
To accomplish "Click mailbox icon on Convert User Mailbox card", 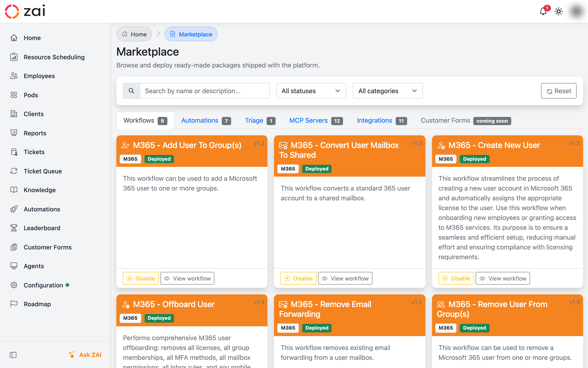I will click(283, 145).
